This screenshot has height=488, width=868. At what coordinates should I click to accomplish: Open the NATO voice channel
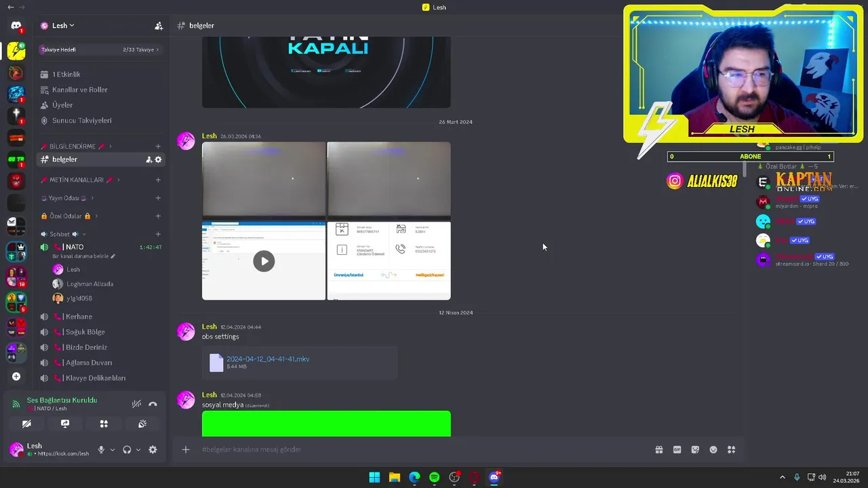(x=100, y=247)
